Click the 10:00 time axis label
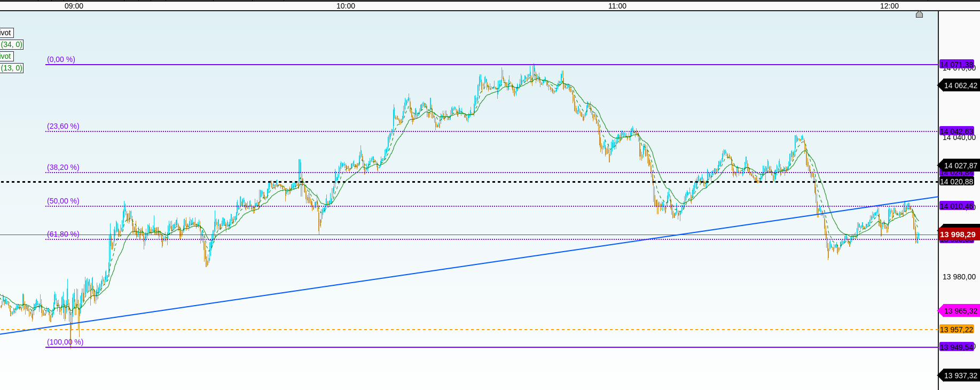The height and width of the screenshot is (390, 980). (x=346, y=6)
